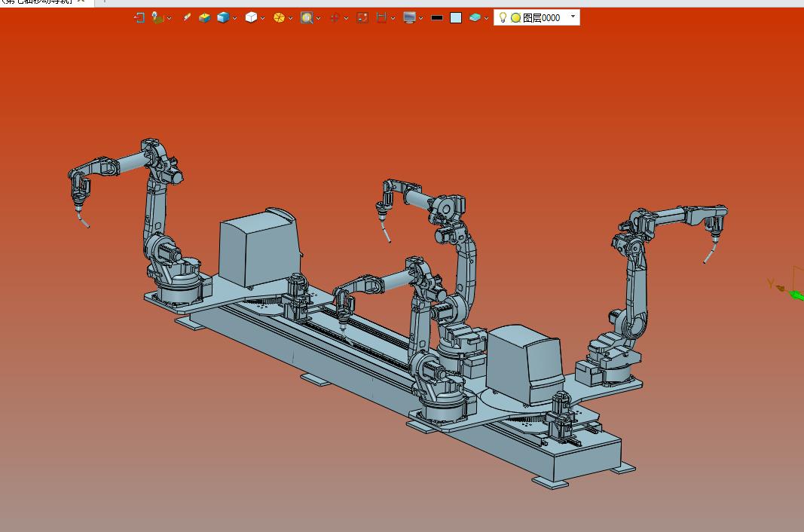Expand the teal plane icon dropdown arrow

486,18
